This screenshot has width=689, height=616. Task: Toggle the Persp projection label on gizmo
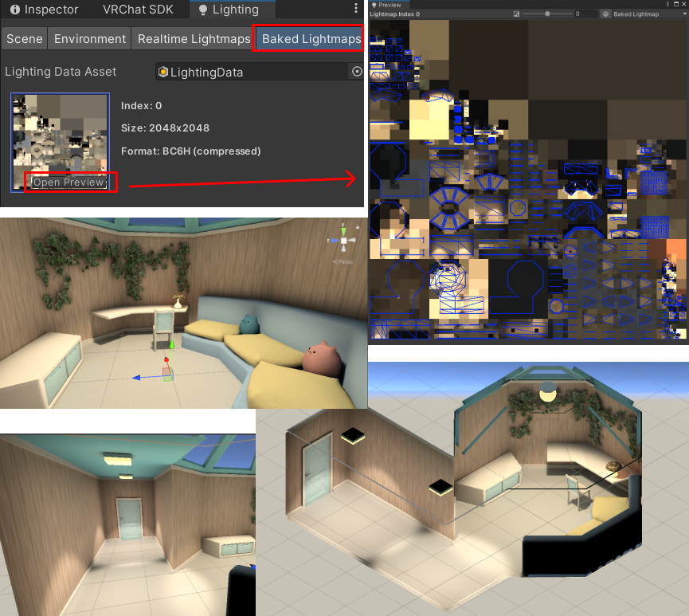344,261
